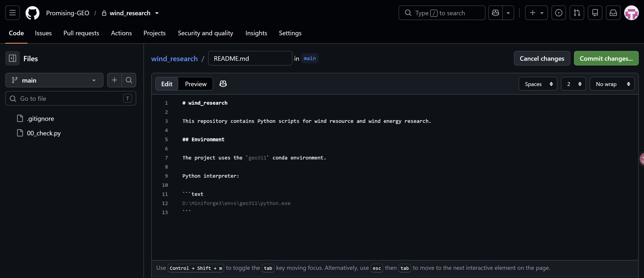View your issues via header icon
Viewport: 644px width, 278px height.
[559, 13]
